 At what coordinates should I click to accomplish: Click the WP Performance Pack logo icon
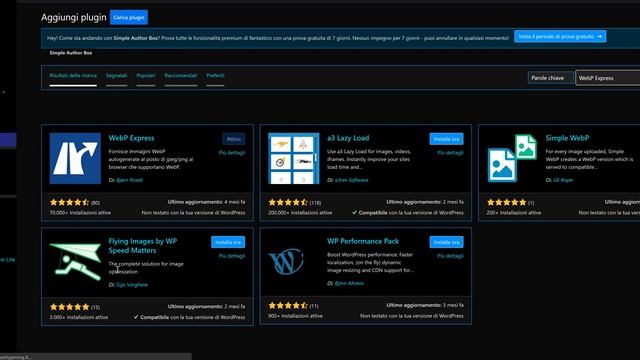[x=286, y=261]
